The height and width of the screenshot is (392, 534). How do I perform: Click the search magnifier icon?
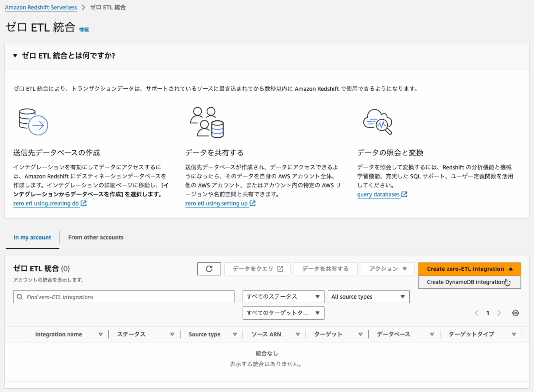(x=20, y=297)
